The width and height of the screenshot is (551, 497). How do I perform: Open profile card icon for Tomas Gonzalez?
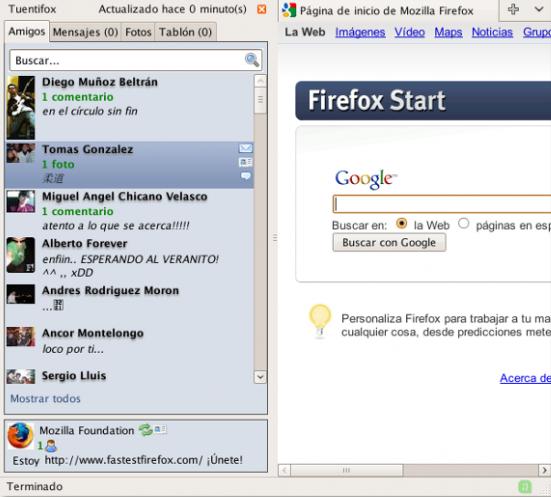(x=246, y=162)
